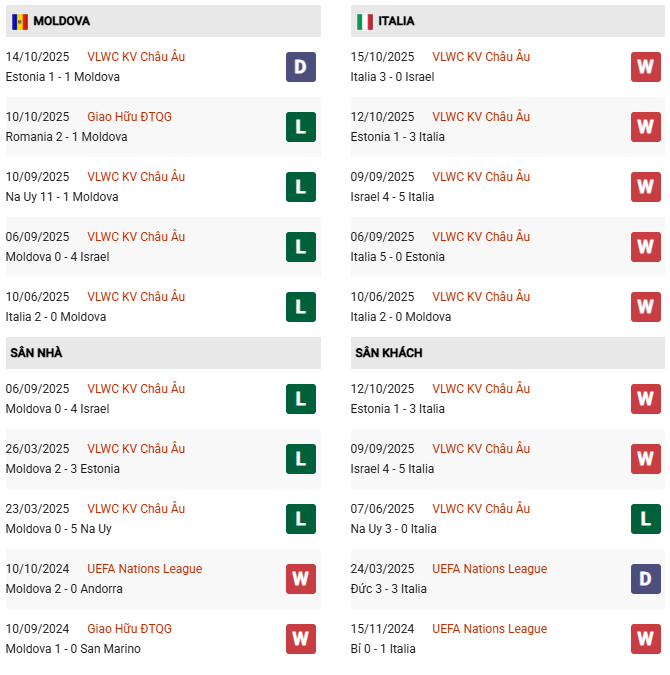Click the draw badge for Đức 3 - 3 Italia
The image size is (670, 675).
coord(646,579)
